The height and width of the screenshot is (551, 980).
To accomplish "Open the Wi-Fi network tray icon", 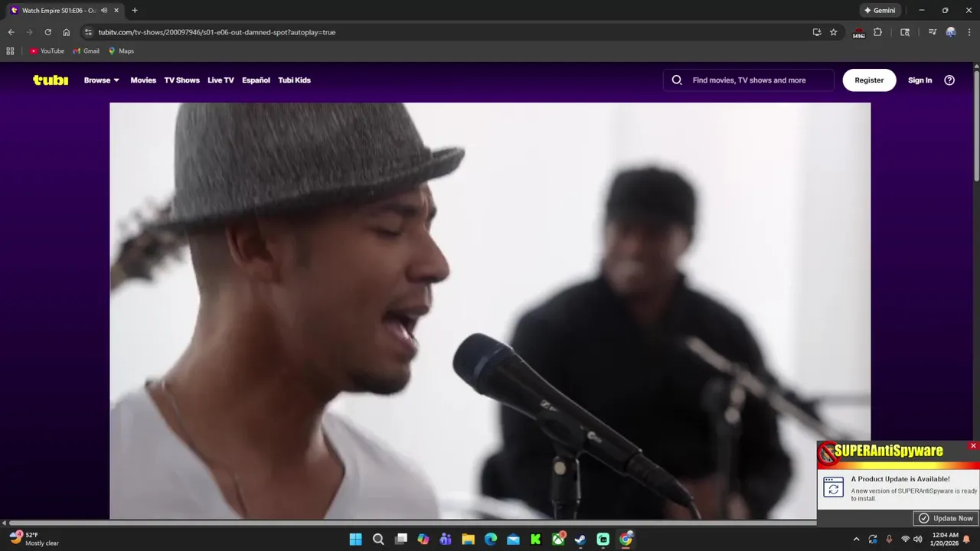I will 905,540.
